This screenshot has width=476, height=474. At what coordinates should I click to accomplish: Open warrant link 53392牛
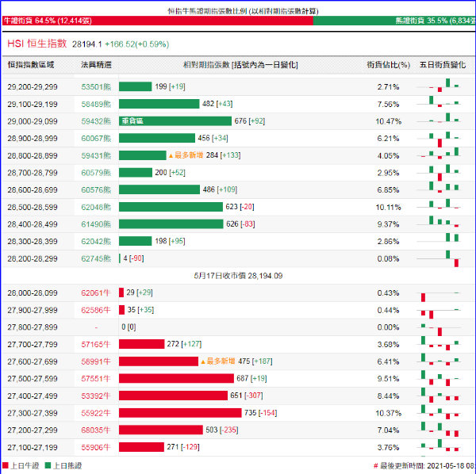point(96,396)
